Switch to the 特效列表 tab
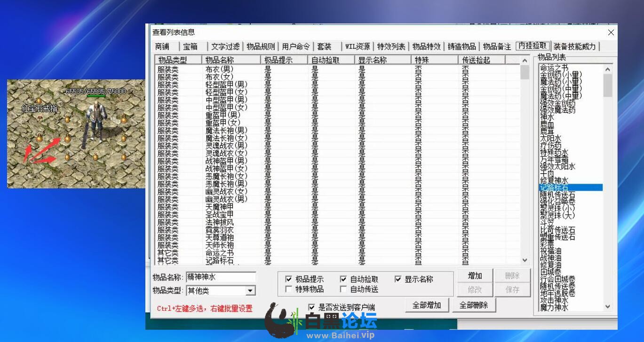The width and height of the screenshot is (644, 342). click(391, 47)
